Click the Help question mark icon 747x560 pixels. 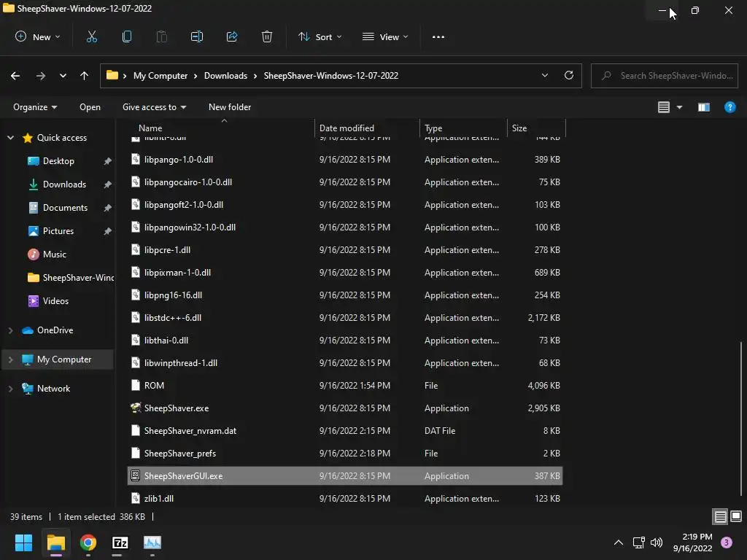[x=729, y=107]
